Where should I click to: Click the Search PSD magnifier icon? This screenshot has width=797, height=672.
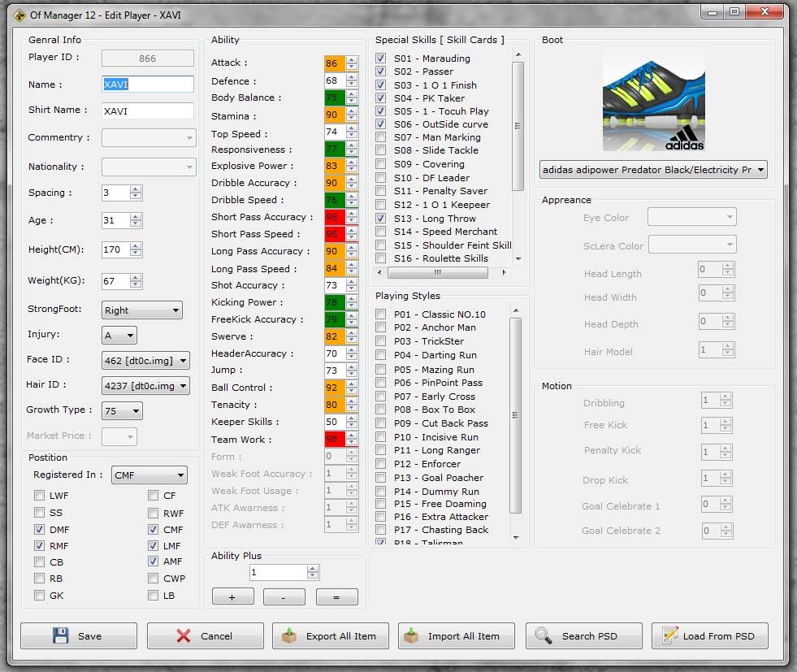(544, 636)
